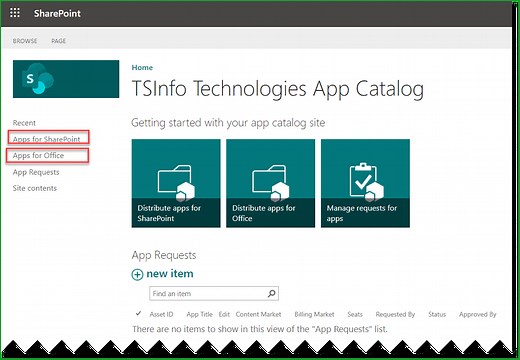The height and width of the screenshot is (360, 520).
Task: Sort by the Status column header
Action: click(x=437, y=314)
